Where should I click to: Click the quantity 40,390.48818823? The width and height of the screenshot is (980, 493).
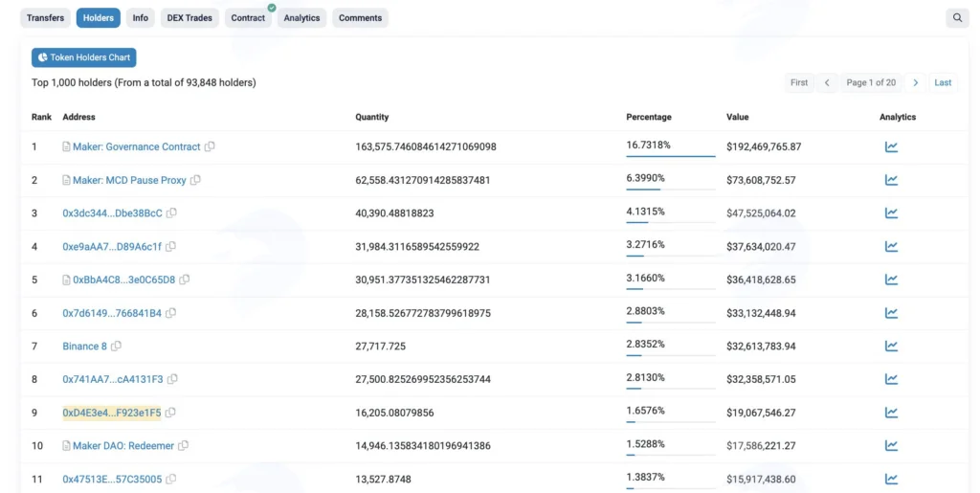[x=394, y=213]
